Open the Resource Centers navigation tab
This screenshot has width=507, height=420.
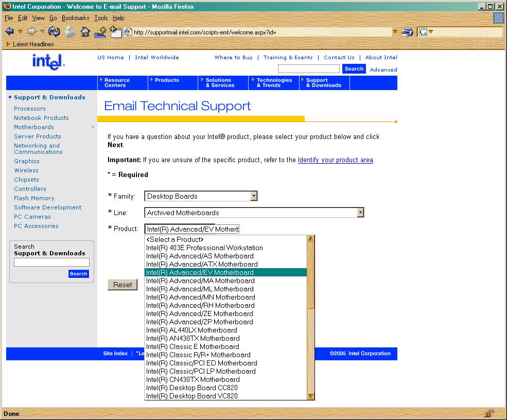pos(123,83)
